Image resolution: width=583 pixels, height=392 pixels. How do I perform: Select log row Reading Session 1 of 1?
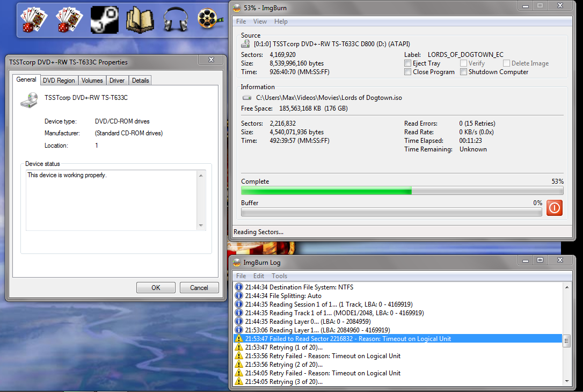pos(397,304)
